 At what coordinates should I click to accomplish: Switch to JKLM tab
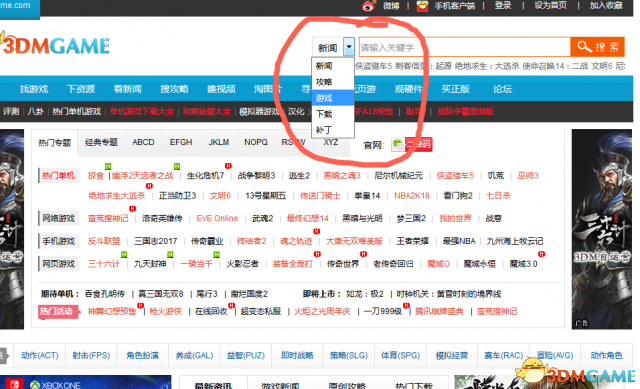(x=219, y=142)
